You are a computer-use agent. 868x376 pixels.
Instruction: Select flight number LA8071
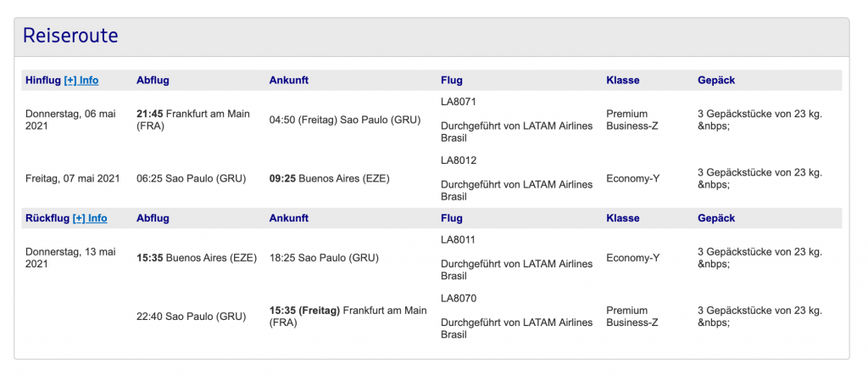459,101
